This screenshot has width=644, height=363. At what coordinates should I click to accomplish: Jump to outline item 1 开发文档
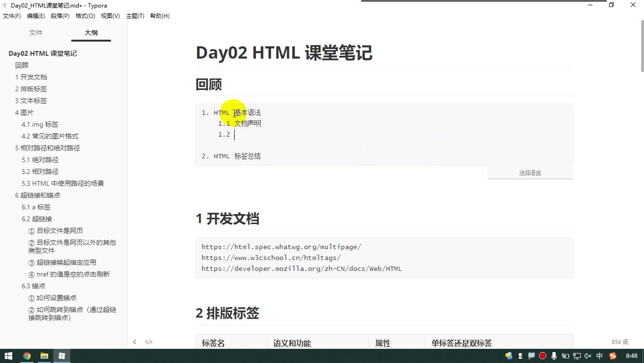click(31, 77)
